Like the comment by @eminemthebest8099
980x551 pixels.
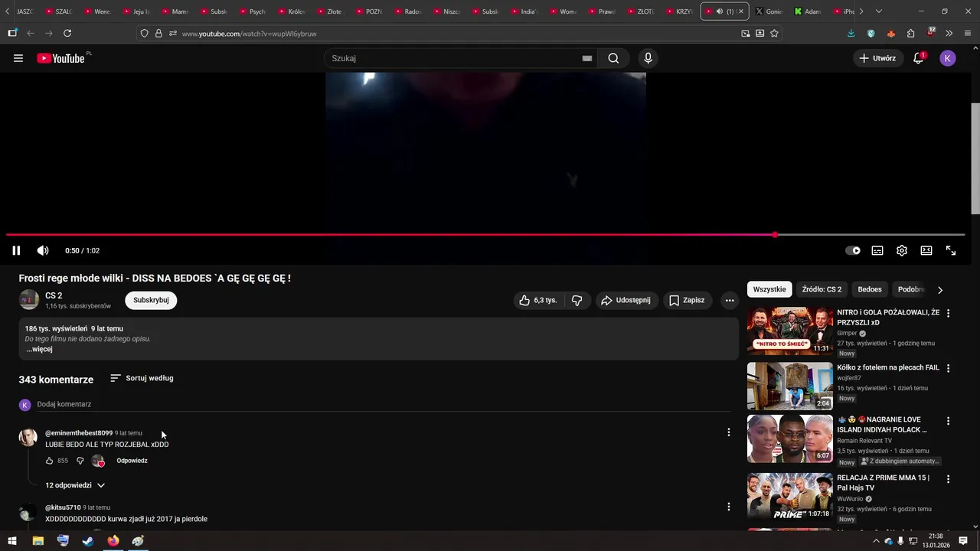click(x=50, y=461)
